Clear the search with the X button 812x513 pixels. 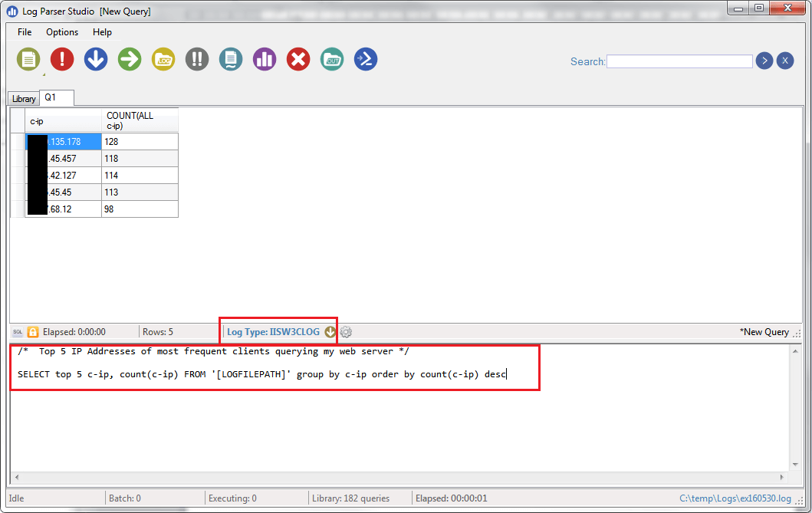click(x=785, y=61)
